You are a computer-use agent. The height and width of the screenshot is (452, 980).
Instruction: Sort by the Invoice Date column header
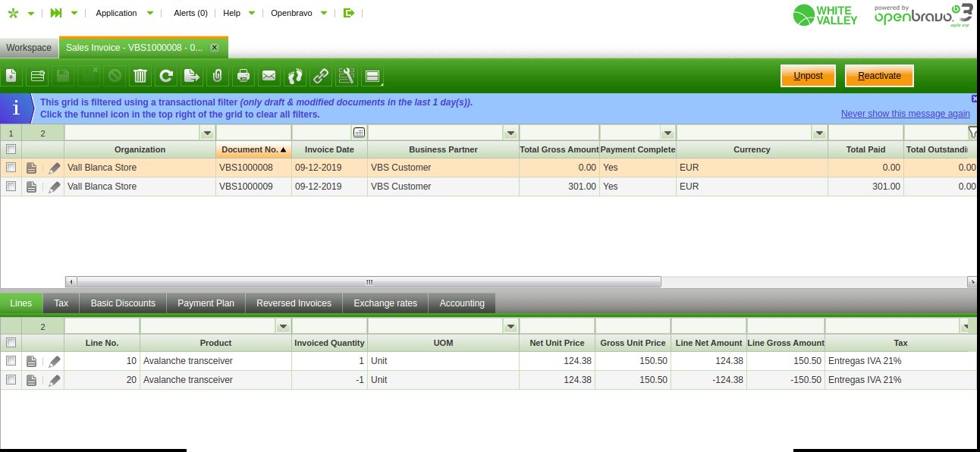click(x=329, y=149)
